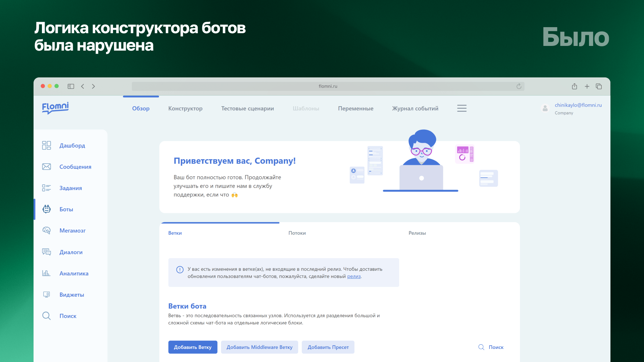Open the Аналитика charts icon
The height and width of the screenshot is (362, 644).
click(46, 273)
